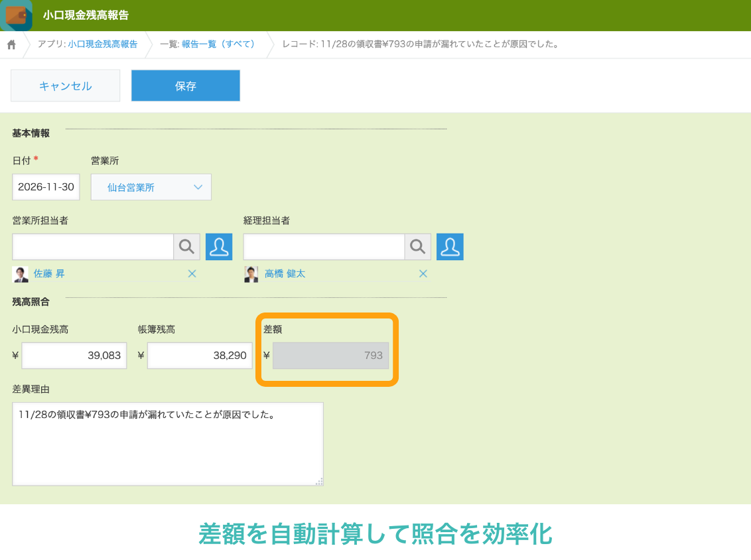This screenshot has width=751, height=560.
Task: Click キャンセル button
Action: [x=66, y=86]
